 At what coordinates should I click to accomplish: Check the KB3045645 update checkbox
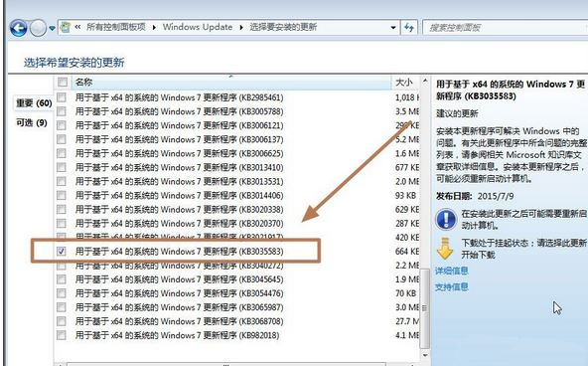(x=62, y=279)
